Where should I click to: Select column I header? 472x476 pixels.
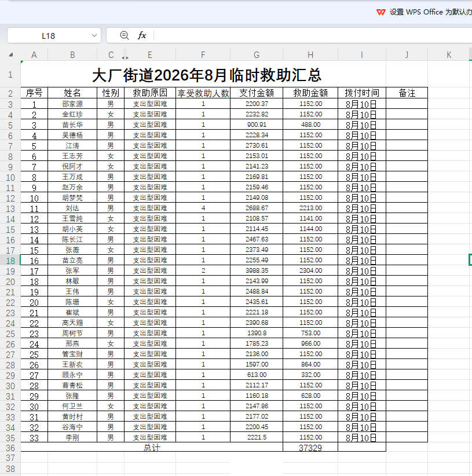pos(362,55)
